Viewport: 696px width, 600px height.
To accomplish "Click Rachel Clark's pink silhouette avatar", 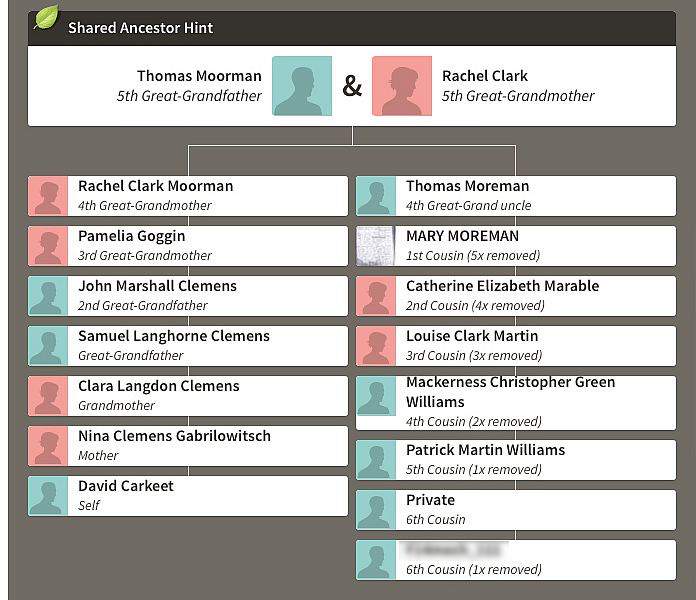I will pyautogui.click(x=402, y=86).
